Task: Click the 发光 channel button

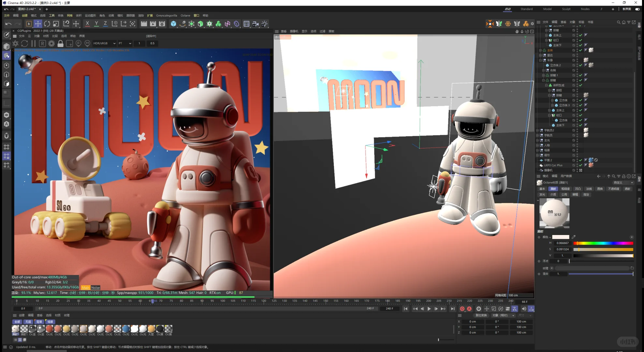Action: click(x=542, y=195)
